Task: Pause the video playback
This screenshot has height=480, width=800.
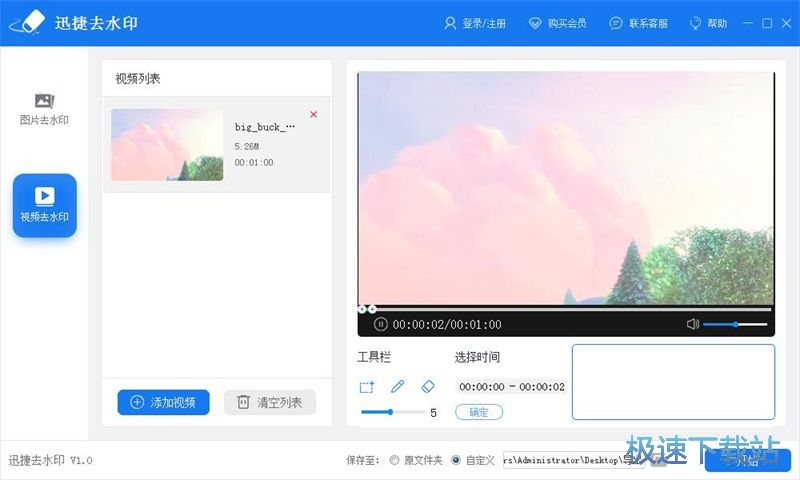Action: [x=380, y=324]
